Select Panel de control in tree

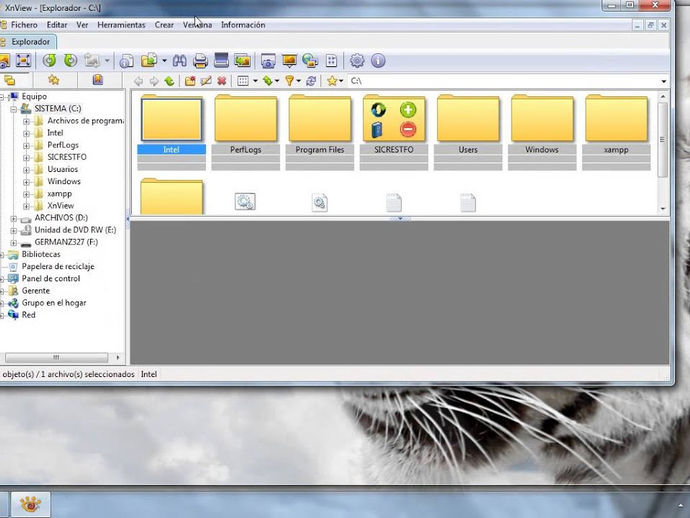(x=51, y=279)
